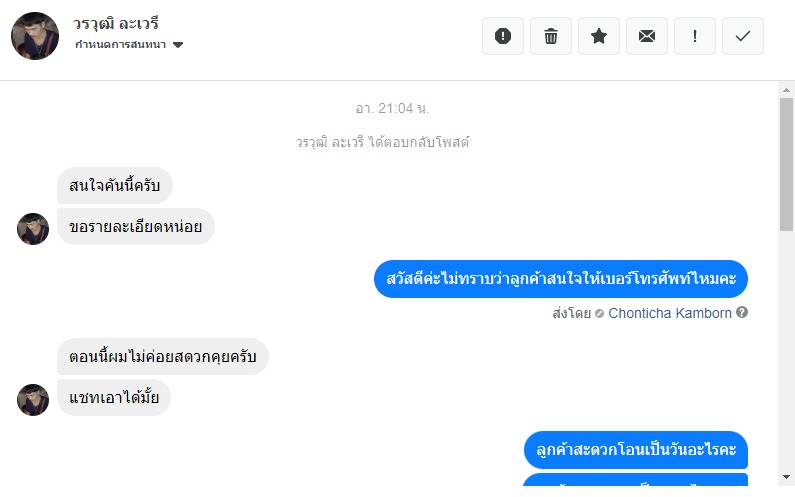Click the ตอนนี้ผมไม่ค่อยสดวกคุยครับ message bubble
This screenshot has height=497, width=795.
[163, 357]
